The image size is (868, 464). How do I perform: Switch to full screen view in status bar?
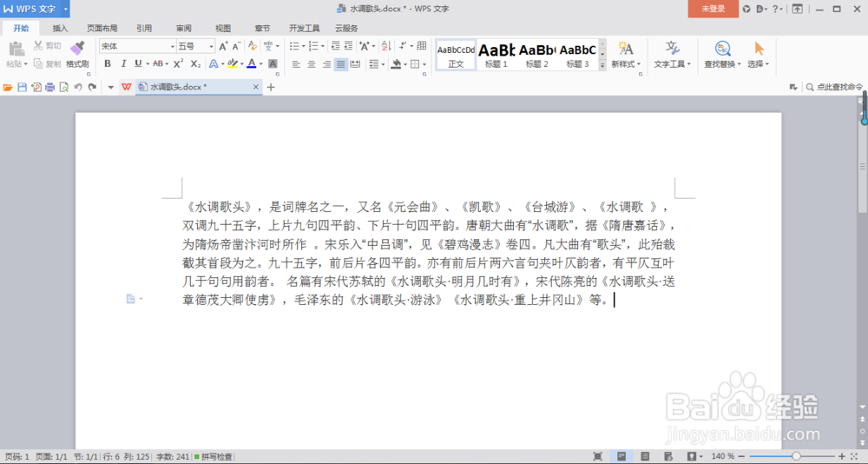pyautogui.click(x=598, y=456)
